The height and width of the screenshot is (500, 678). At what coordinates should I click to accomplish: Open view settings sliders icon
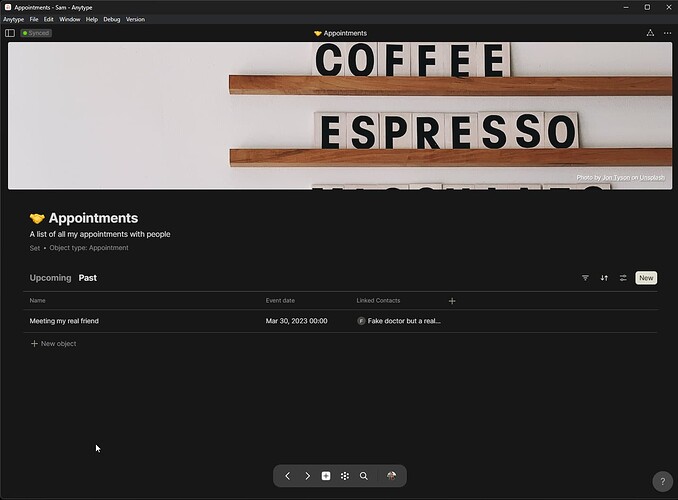pos(623,278)
